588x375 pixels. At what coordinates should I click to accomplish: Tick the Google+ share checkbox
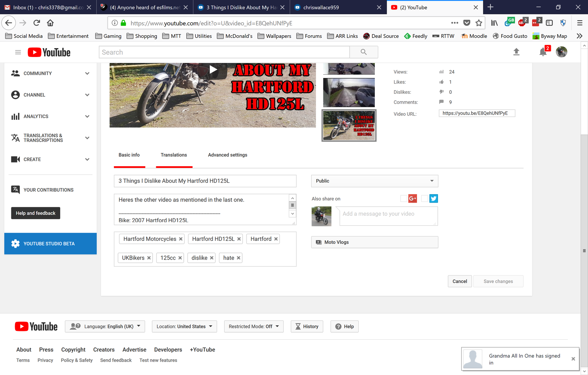(x=404, y=199)
